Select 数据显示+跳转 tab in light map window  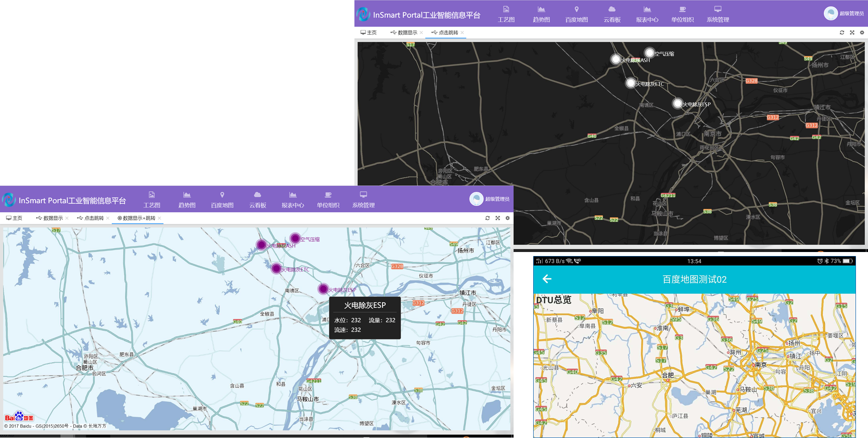pos(136,218)
